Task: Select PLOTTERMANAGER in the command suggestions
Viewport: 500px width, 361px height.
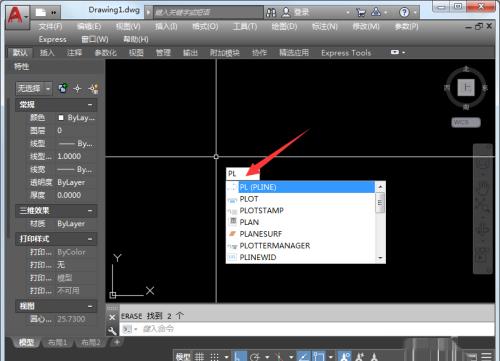Action: (301, 246)
